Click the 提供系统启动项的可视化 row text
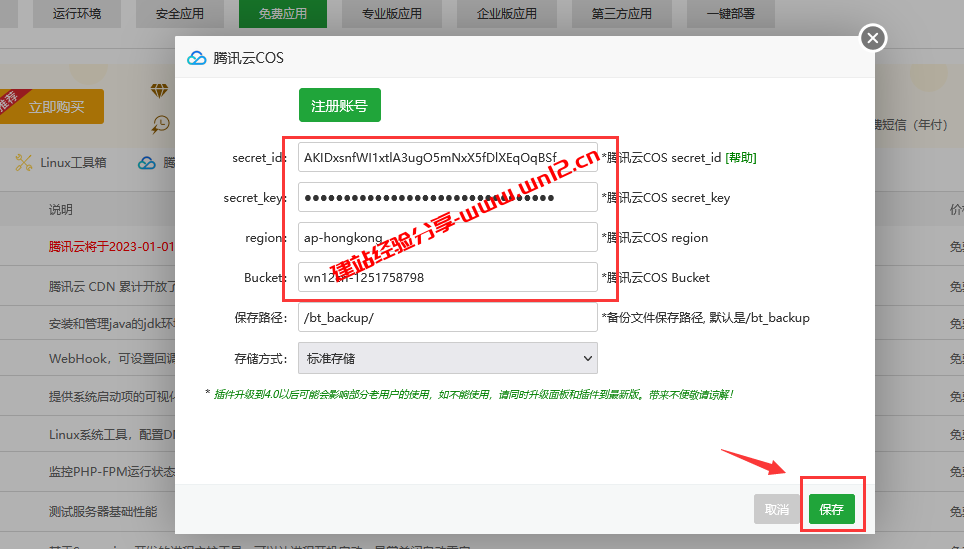This screenshot has width=964, height=549. (112, 397)
